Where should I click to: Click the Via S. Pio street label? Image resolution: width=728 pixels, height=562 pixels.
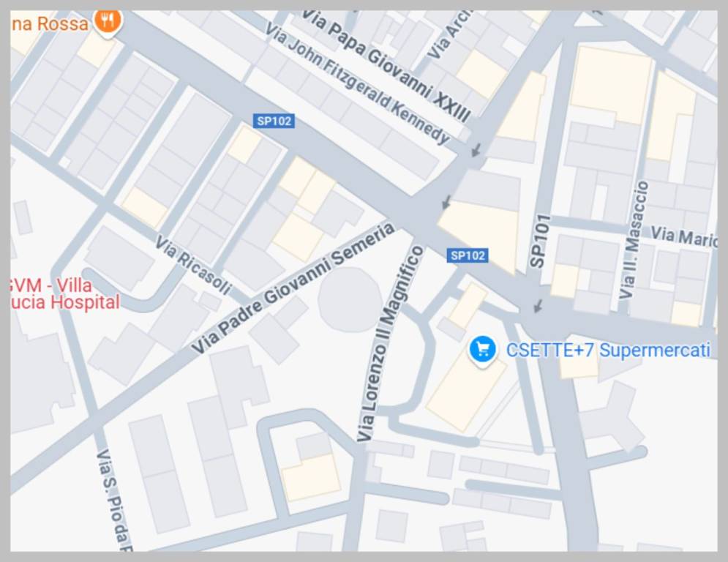click(x=114, y=501)
